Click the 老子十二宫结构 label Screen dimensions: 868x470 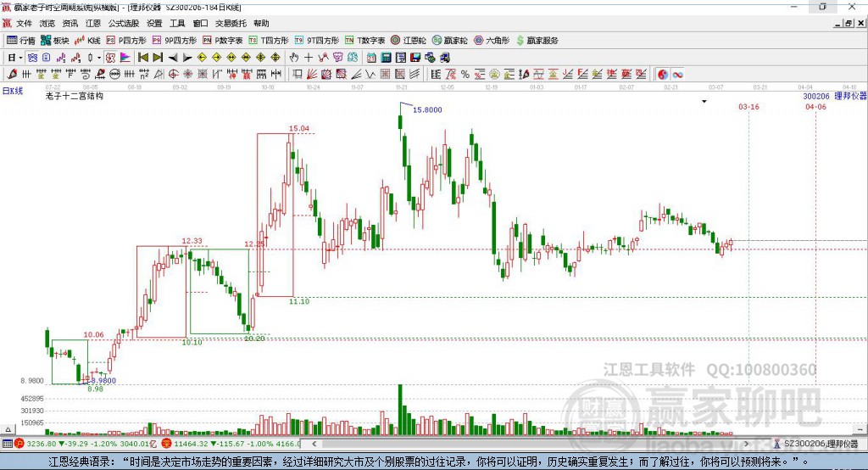point(75,96)
